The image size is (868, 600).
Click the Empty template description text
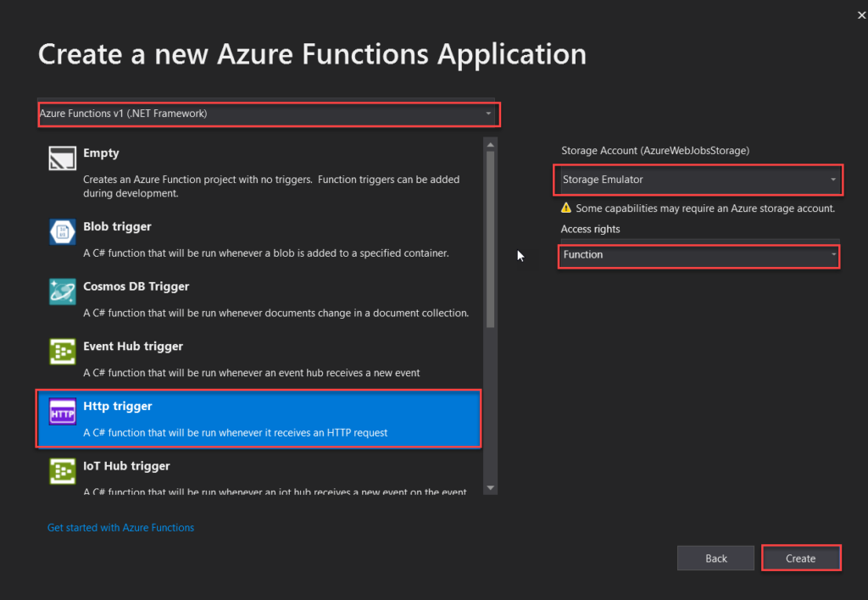pyautogui.click(x=271, y=186)
